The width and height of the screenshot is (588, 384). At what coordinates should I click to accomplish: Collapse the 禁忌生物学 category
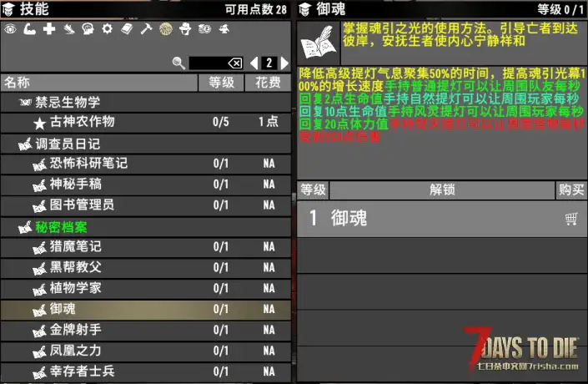(146, 102)
